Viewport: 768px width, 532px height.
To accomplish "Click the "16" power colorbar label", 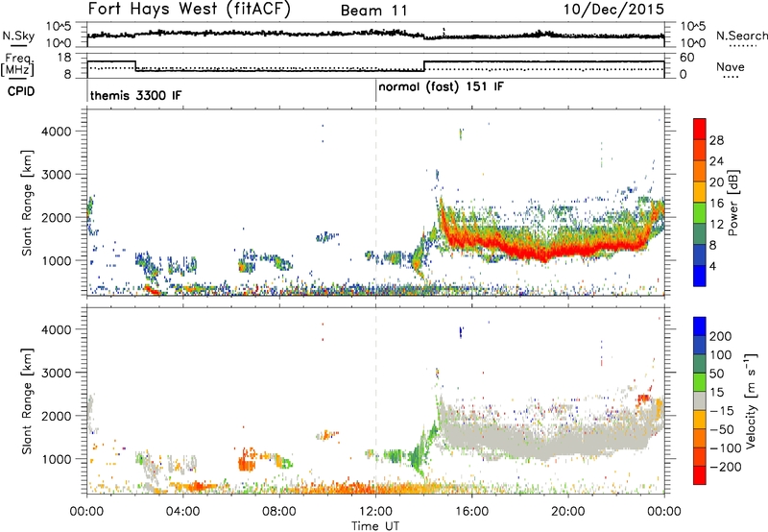I will tap(716, 204).
